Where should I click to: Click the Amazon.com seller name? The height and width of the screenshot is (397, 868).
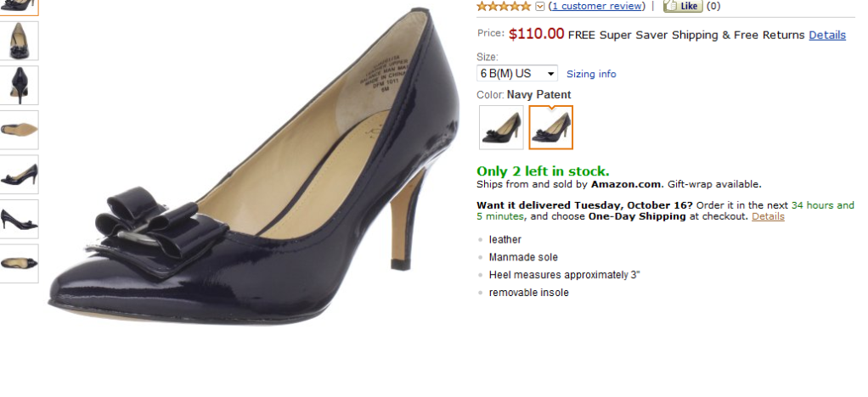(626, 184)
